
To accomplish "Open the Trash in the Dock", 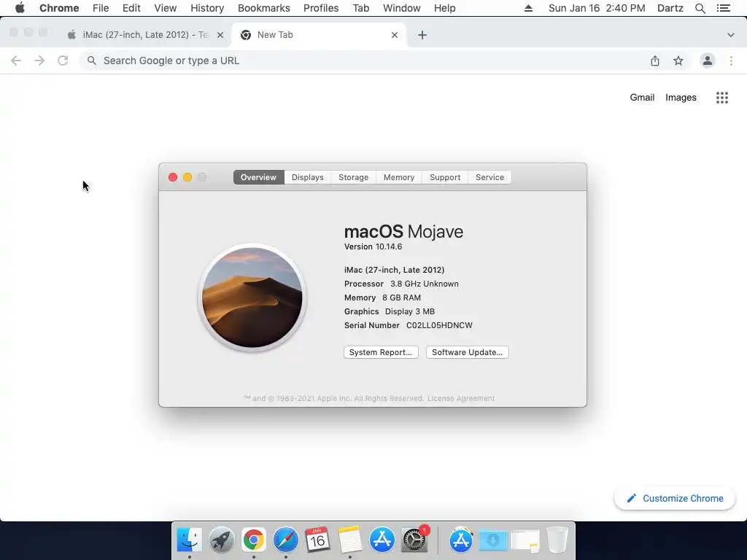I will (557, 540).
